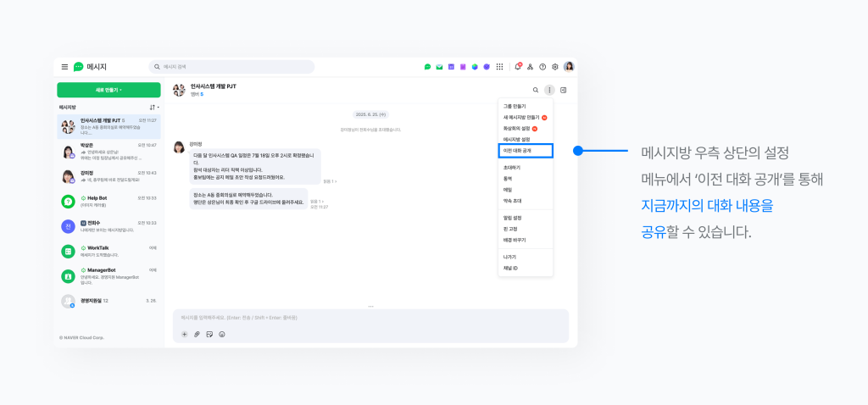Click the organization chart icon
The image size is (868, 405).
530,67
